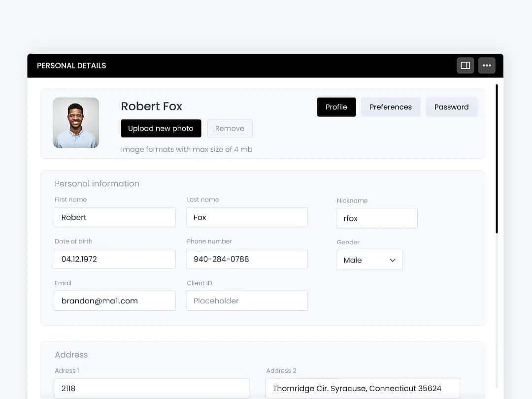Click the Last name field containing Fox
The width and height of the screenshot is (532, 399).
click(x=247, y=217)
